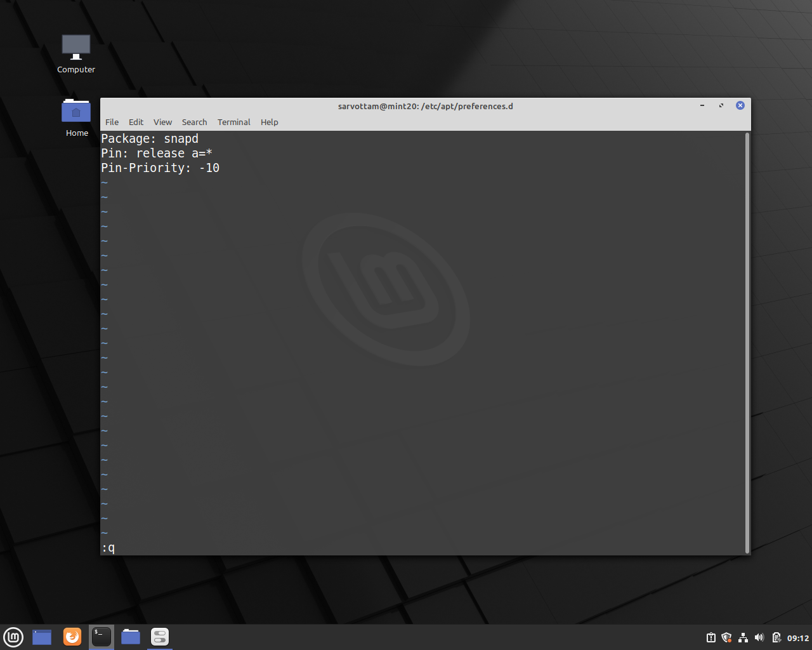This screenshot has height=650, width=812.
Task: Select the Terminal in the taskbar
Action: tap(101, 637)
